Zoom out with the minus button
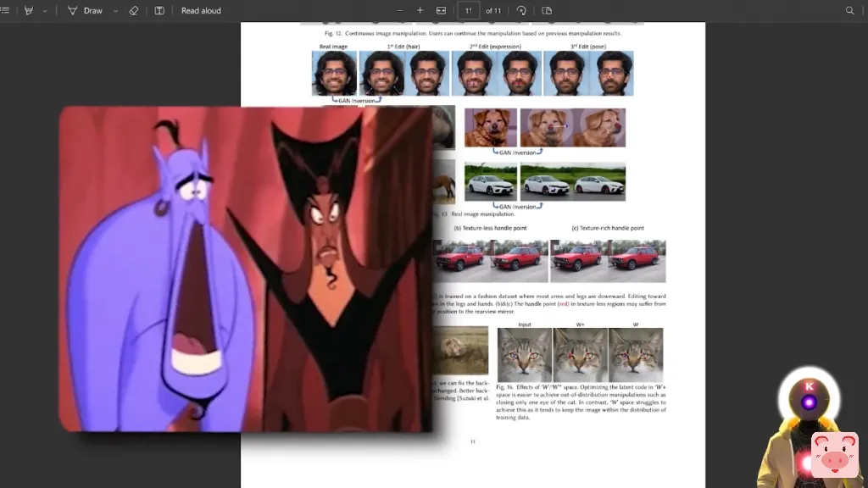This screenshot has width=868, height=488. (x=400, y=10)
